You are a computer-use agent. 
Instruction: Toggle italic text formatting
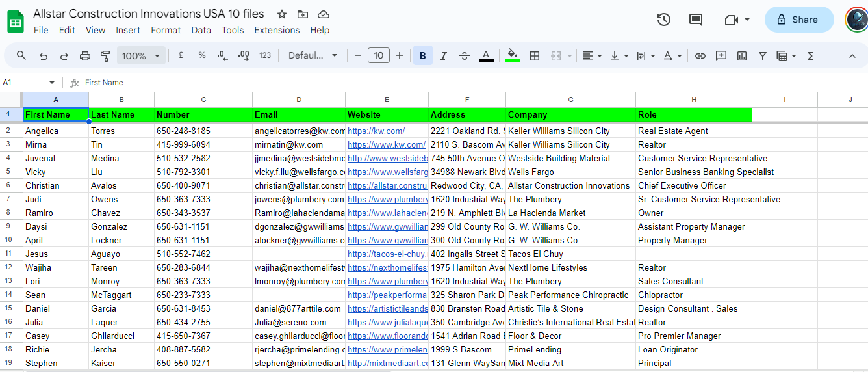point(444,56)
